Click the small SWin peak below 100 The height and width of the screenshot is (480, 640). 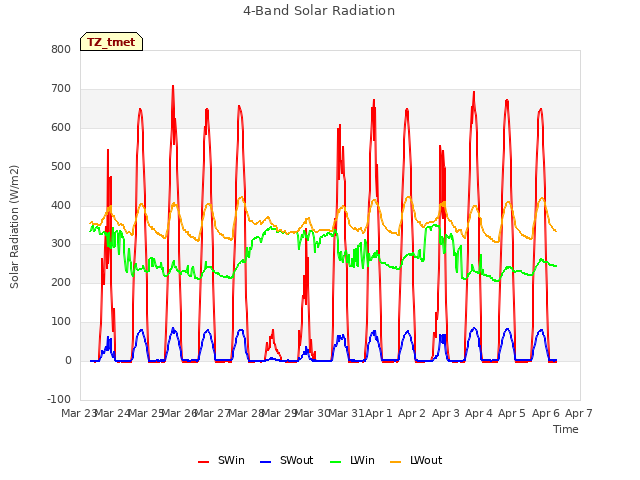273,330
